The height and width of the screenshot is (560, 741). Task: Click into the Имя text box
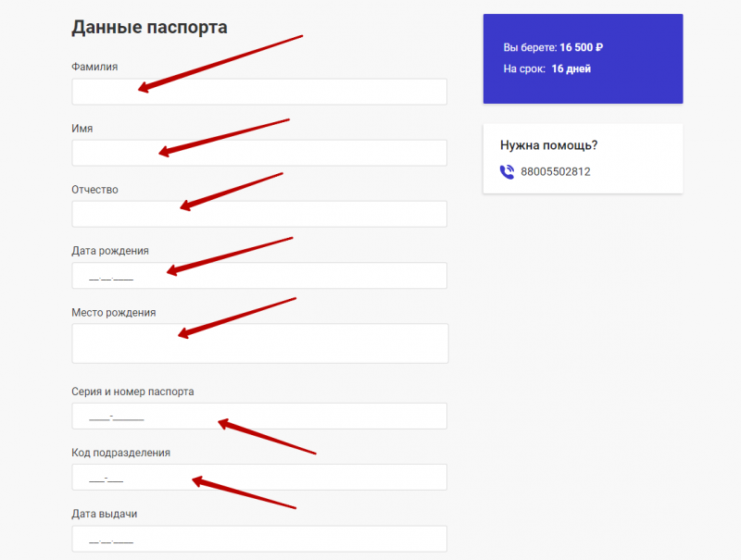pyautogui.click(x=259, y=153)
